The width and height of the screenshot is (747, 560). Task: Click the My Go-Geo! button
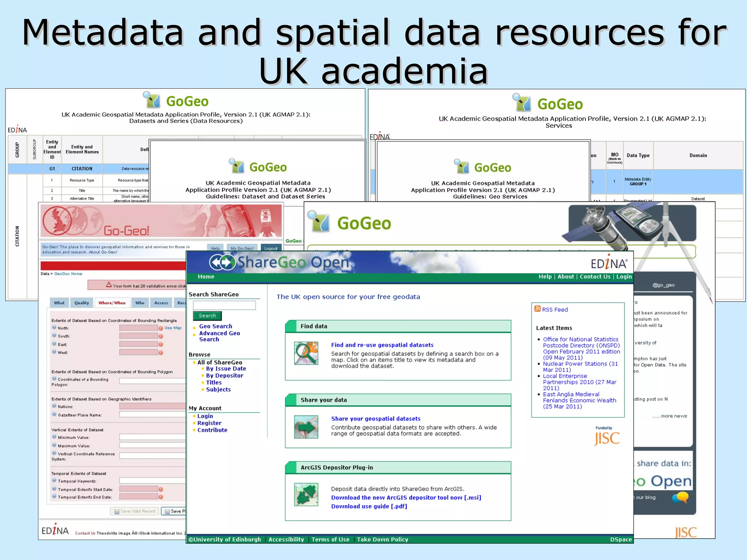coord(242,248)
